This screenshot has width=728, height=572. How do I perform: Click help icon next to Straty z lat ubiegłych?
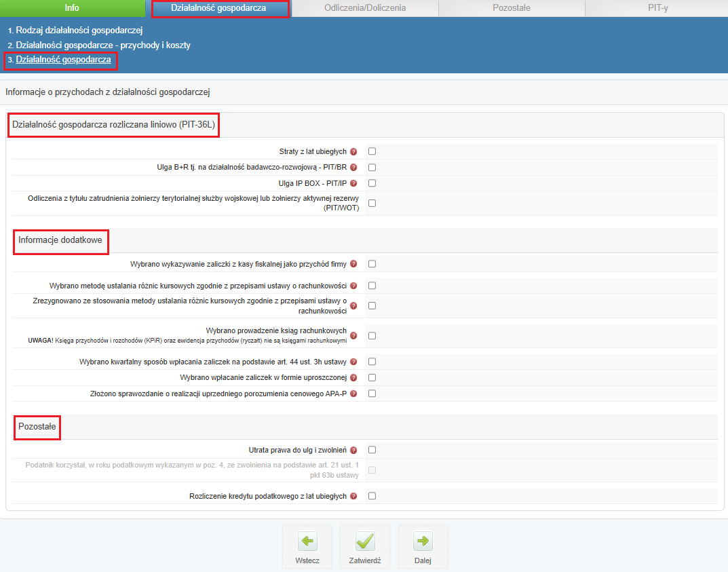(353, 151)
